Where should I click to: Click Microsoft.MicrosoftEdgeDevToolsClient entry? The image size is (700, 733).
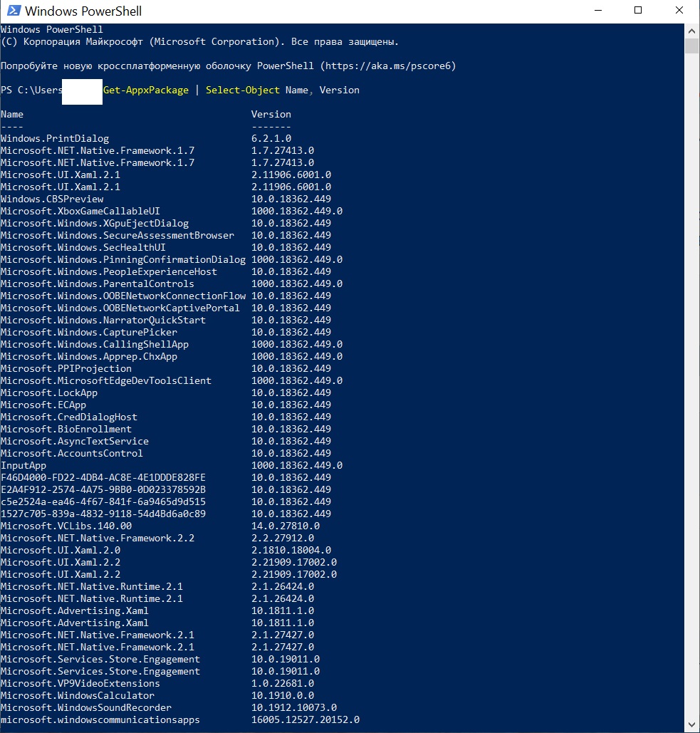[x=106, y=381]
